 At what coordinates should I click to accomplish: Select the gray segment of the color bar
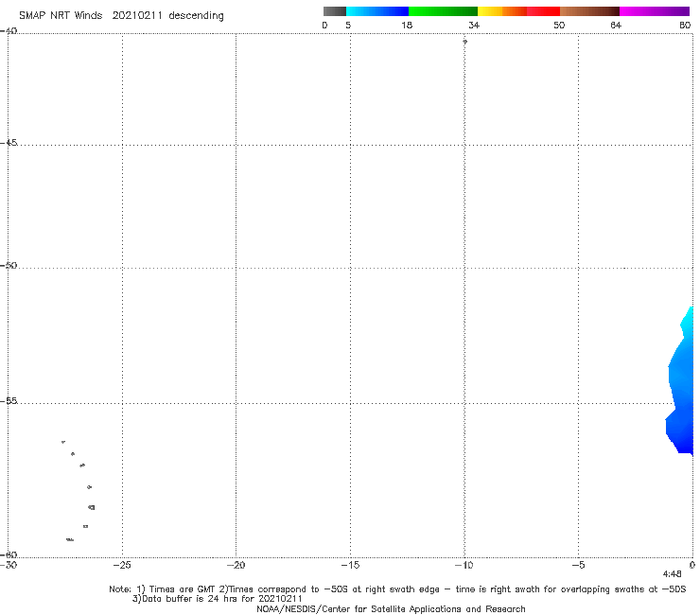click(334, 11)
